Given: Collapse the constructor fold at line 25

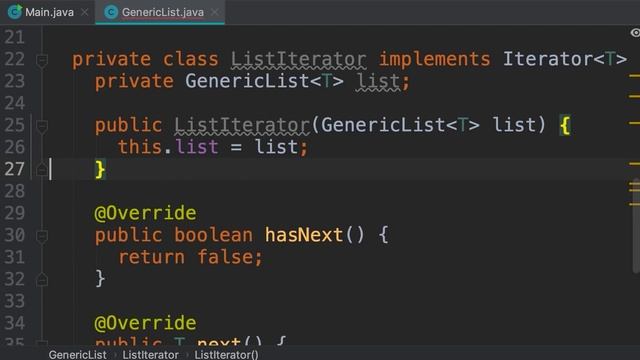Looking at the screenshot, I should tap(42, 126).
